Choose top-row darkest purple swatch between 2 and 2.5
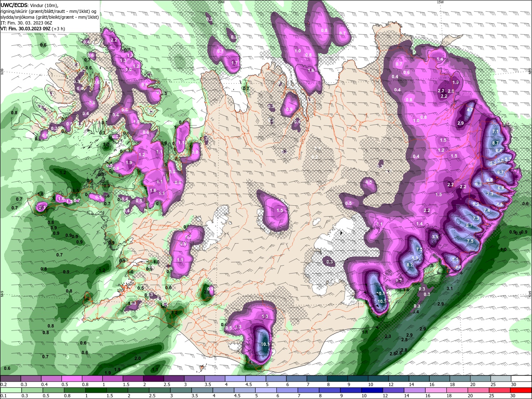532x399 pixels. 153,379
